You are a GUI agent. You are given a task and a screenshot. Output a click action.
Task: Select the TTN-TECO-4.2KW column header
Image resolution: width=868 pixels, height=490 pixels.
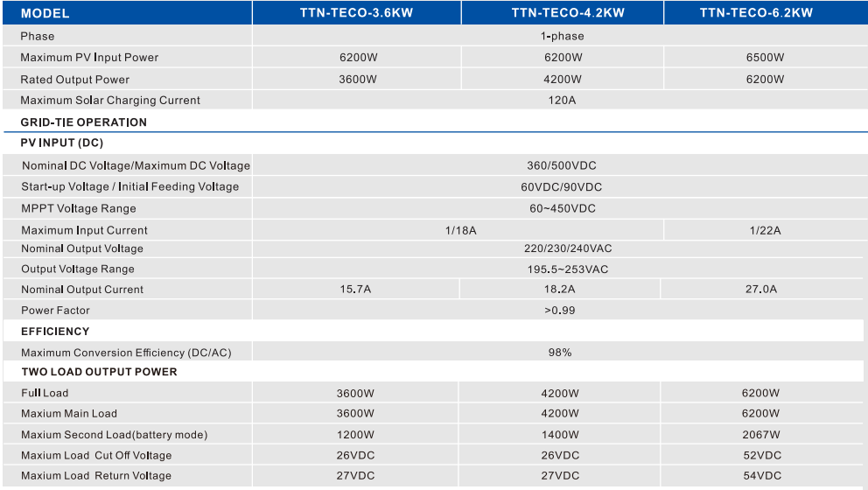tap(562, 13)
